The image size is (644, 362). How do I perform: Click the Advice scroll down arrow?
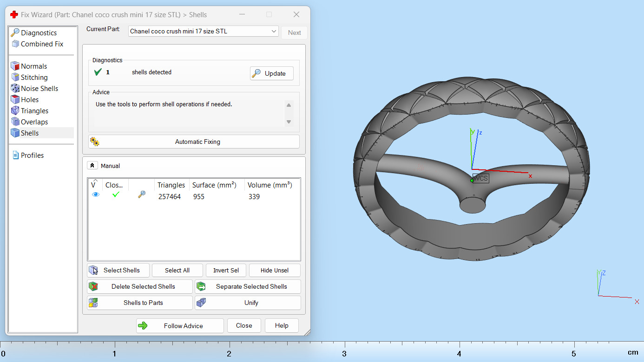pos(289,122)
